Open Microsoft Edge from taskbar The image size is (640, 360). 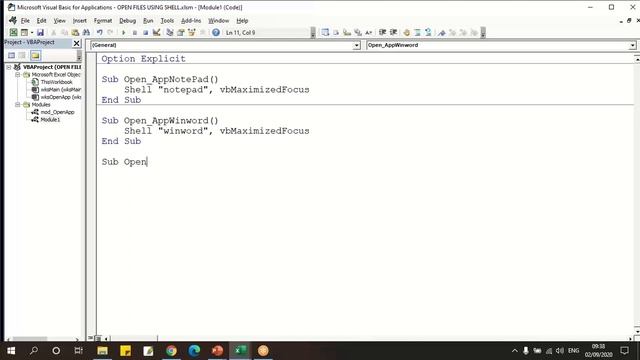pos(194,351)
